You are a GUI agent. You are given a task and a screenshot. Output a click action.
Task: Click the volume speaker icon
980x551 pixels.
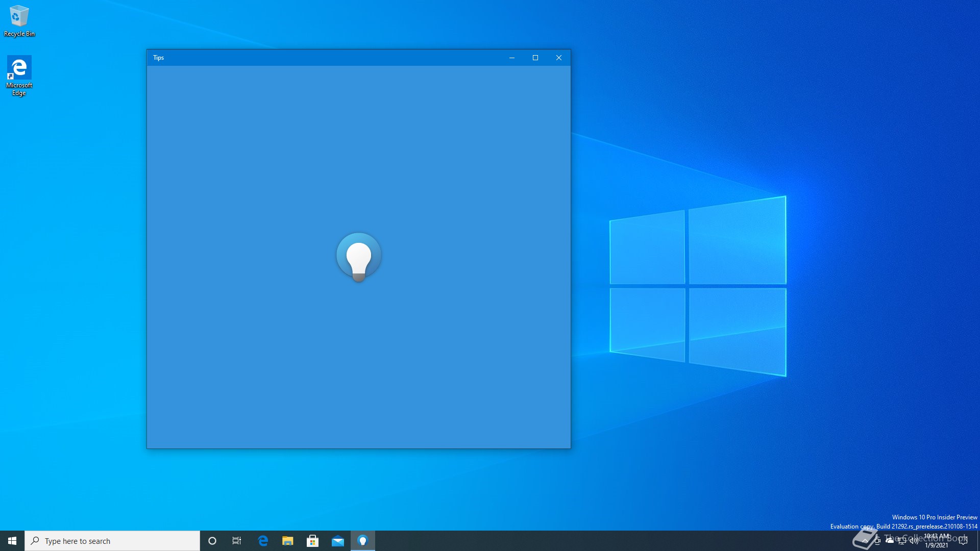pos(914,541)
